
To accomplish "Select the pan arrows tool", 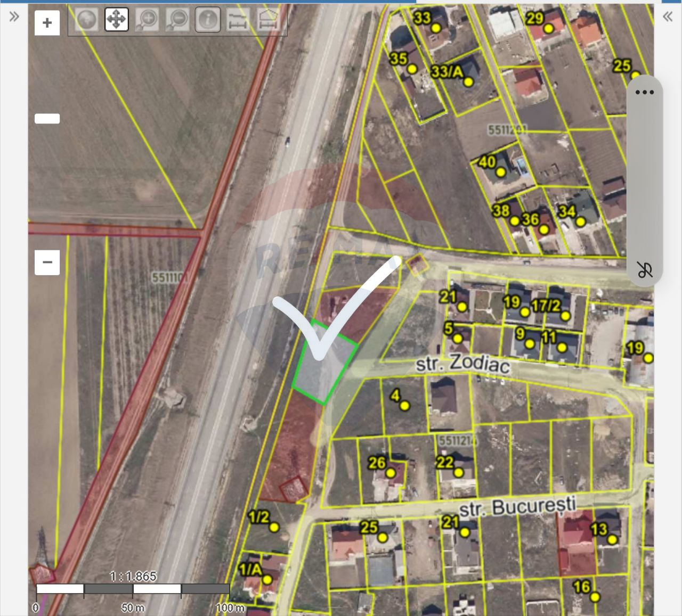I will tap(116, 20).
